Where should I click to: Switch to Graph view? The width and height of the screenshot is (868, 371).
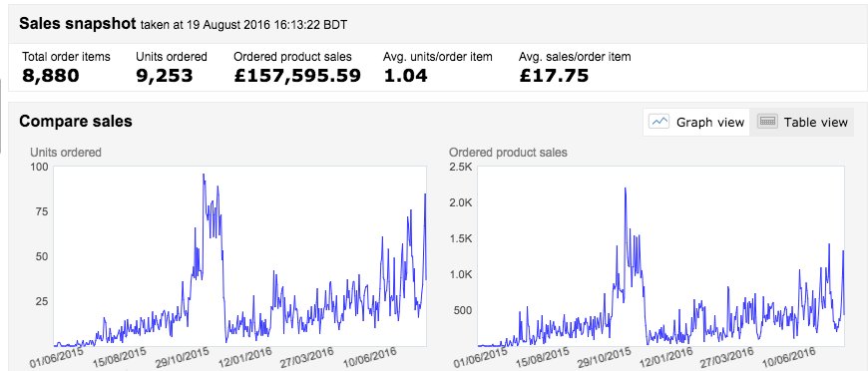click(696, 122)
